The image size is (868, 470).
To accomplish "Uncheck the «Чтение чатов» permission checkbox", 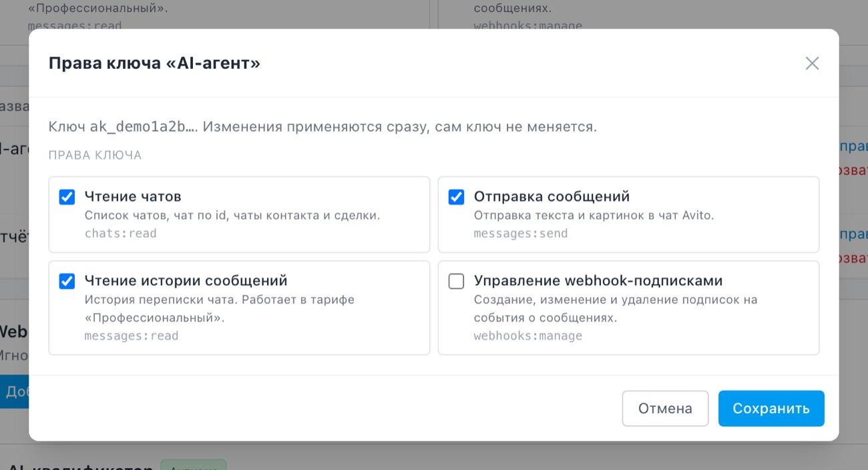I will [x=67, y=197].
